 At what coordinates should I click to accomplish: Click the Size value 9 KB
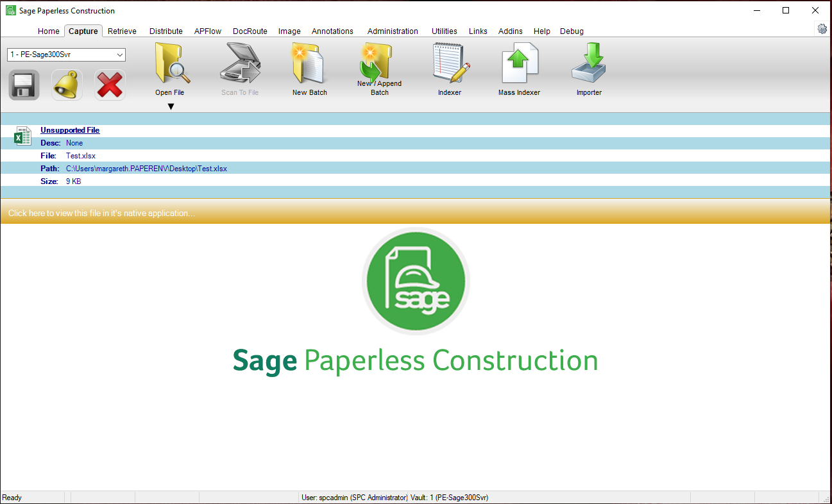[x=74, y=181]
